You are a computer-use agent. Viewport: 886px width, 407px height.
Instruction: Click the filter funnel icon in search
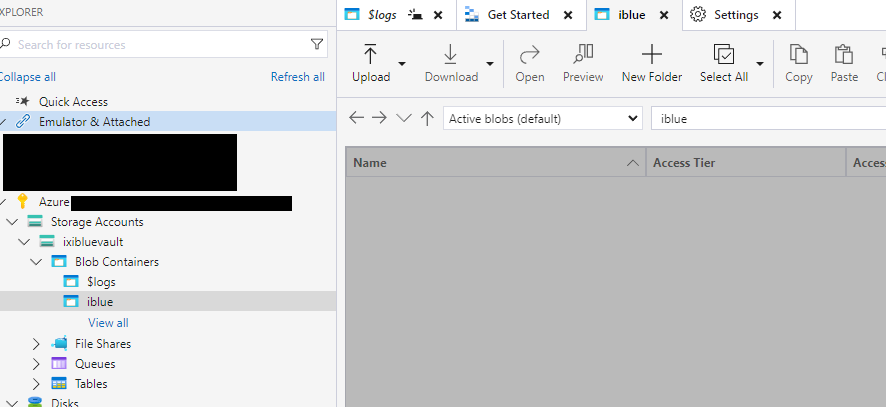(317, 45)
